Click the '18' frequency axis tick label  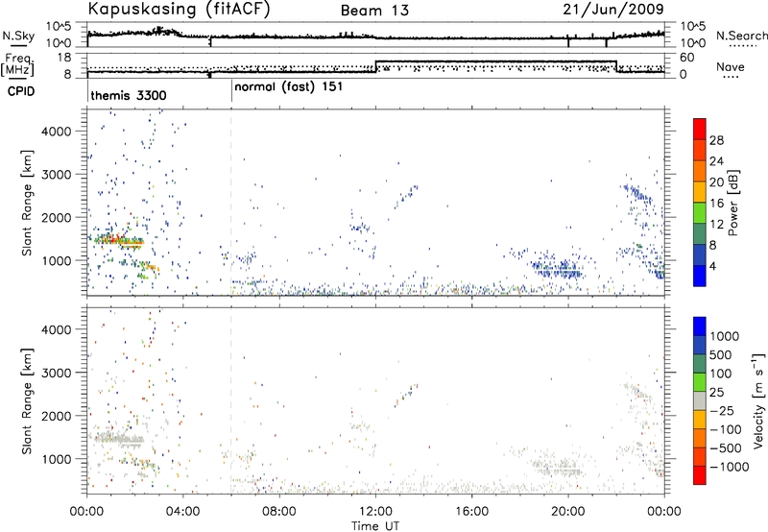[64, 58]
